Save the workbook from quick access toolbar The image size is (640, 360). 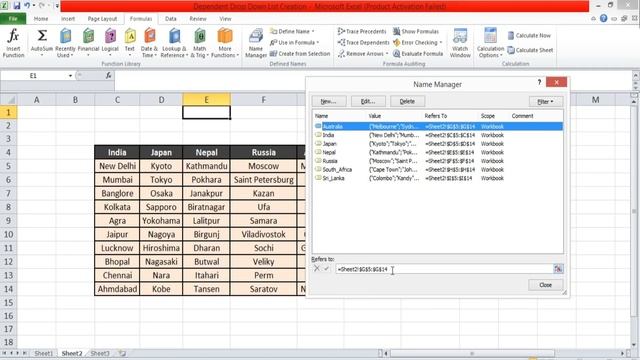17,6
